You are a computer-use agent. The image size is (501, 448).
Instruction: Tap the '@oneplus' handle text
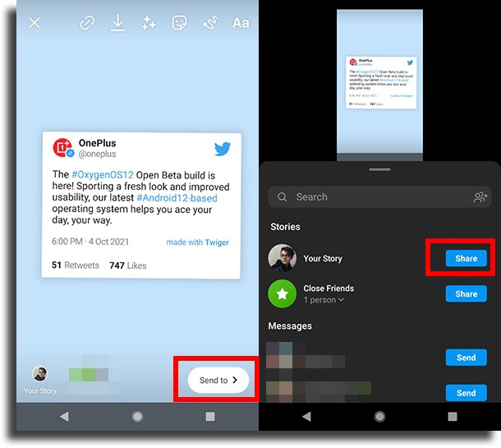(x=98, y=155)
